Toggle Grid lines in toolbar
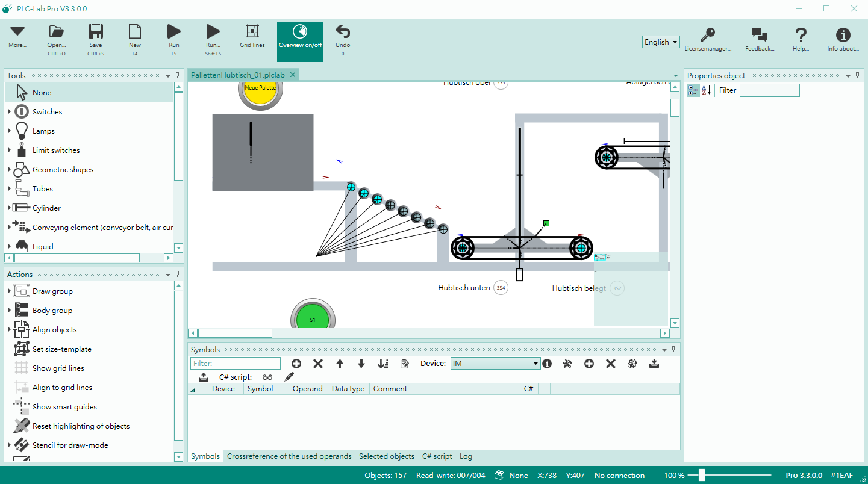Image resolution: width=868 pixels, height=484 pixels. (x=252, y=36)
